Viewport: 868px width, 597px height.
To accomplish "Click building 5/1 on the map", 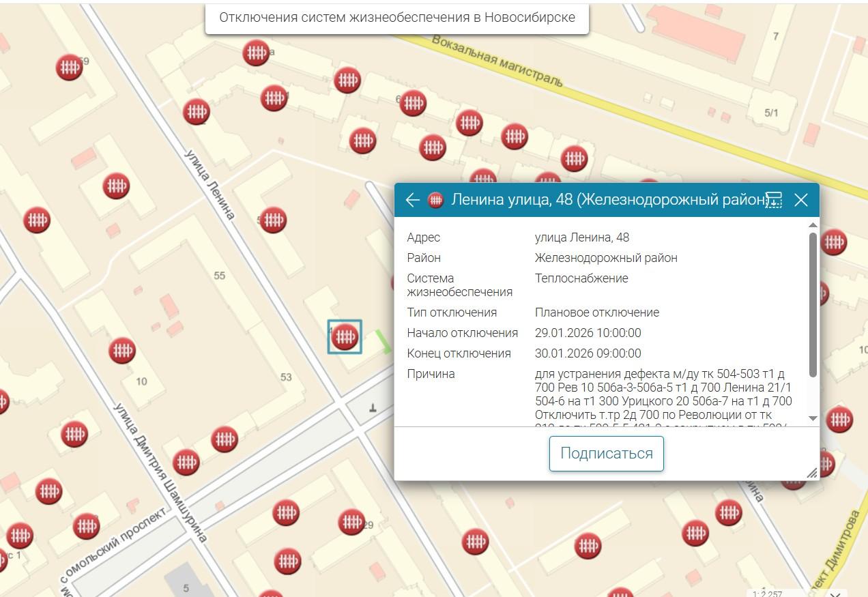I will [771, 113].
